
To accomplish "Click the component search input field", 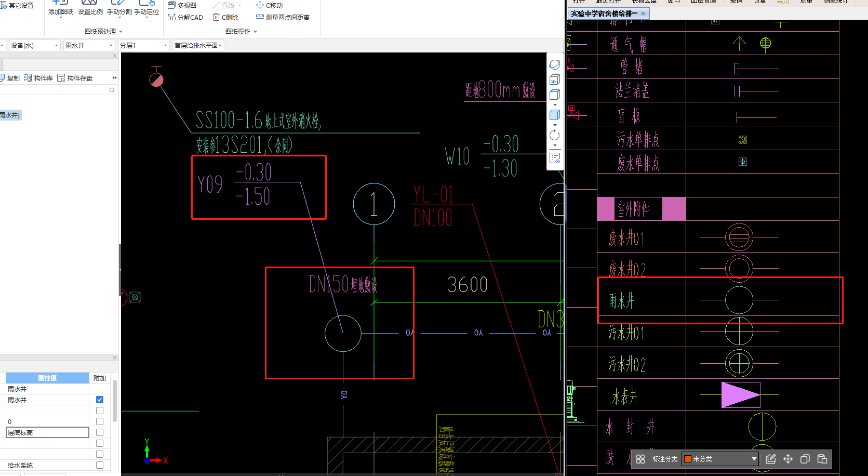I will click(x=54, y=90).
